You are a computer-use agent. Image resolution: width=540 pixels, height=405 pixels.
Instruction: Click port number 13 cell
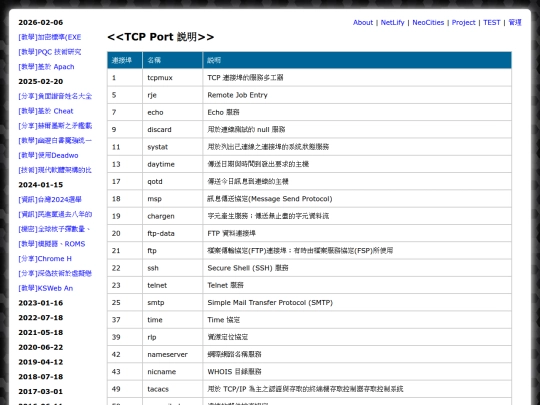coord(125,164)
